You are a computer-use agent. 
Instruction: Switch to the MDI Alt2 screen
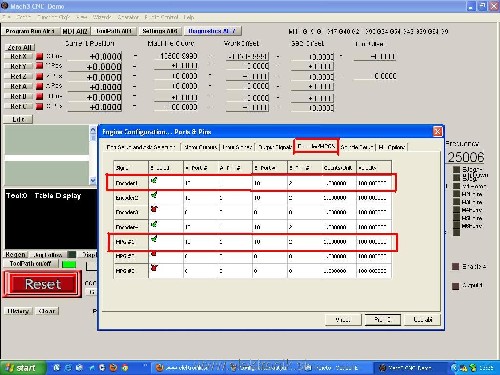[x=75, y=31]
